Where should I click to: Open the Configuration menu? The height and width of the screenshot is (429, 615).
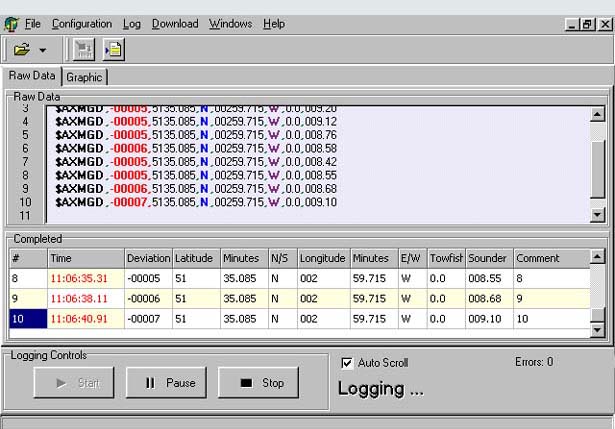coord(82,24)
